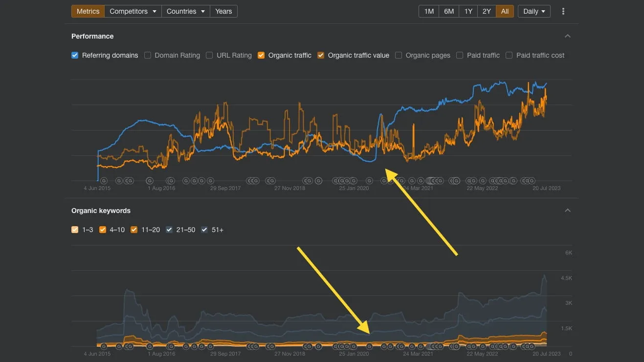Select the Google update marker near 29 Sep 2017

tap(210, 181)
